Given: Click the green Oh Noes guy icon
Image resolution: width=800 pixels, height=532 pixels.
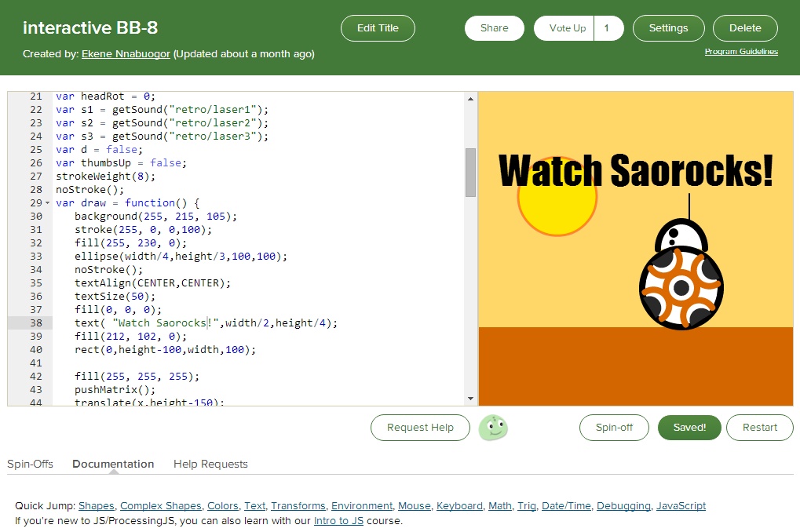Looking at the screenshot, I should tap(493, 428).
